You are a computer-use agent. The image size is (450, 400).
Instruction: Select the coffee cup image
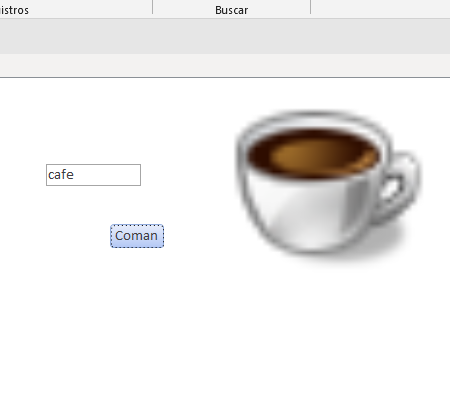click(x=328, y=187)
